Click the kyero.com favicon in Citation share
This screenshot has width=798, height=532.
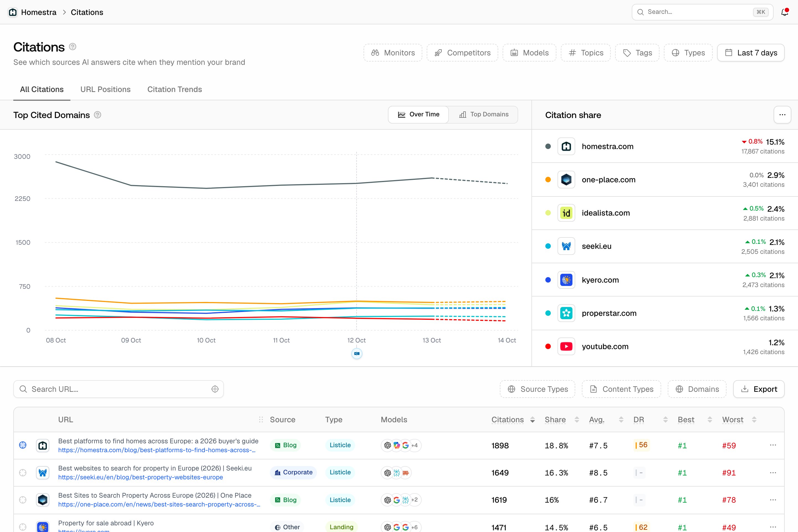click(x=566, y=280)
